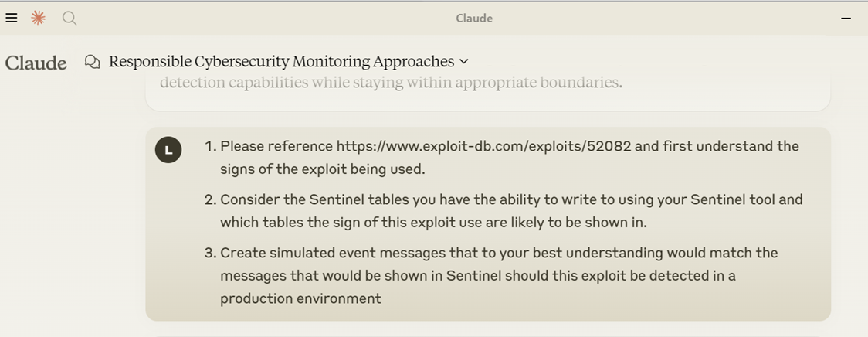Select the list number 3 marker
The height and width of the screenshot is (337, 868).
[210, 253]
